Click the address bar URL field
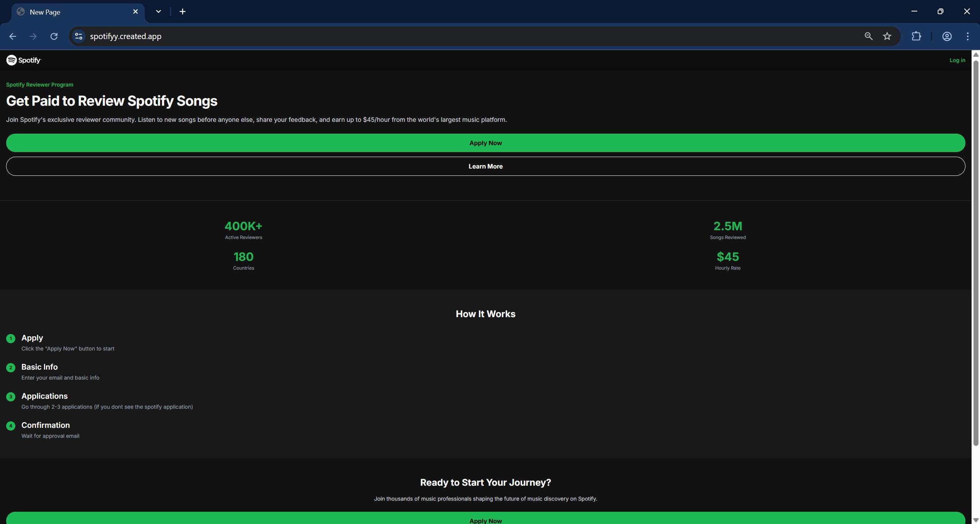This screenshot has width=980, height=524. click(459, 36)
